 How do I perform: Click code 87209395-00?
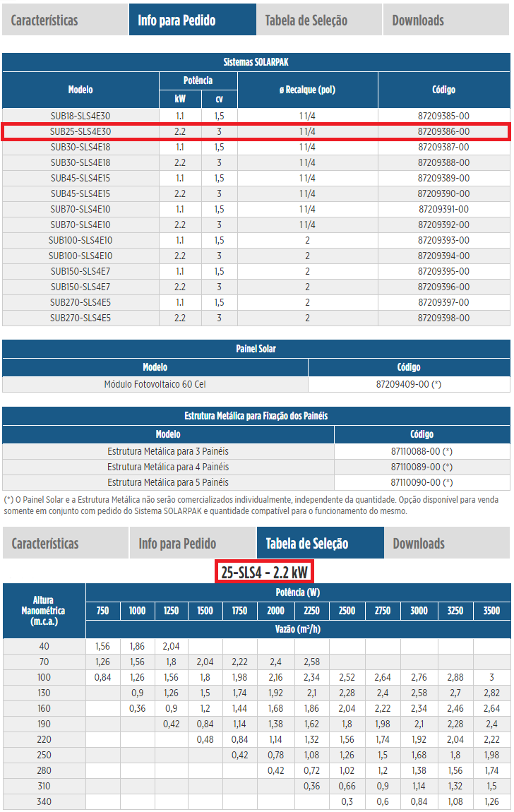pyautogui.click(x=443, y=271)
